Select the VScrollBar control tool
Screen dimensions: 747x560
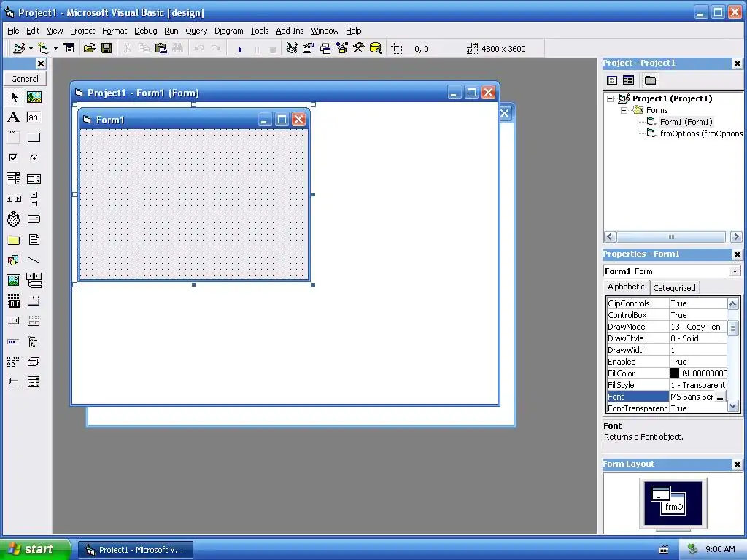[34, 199]
